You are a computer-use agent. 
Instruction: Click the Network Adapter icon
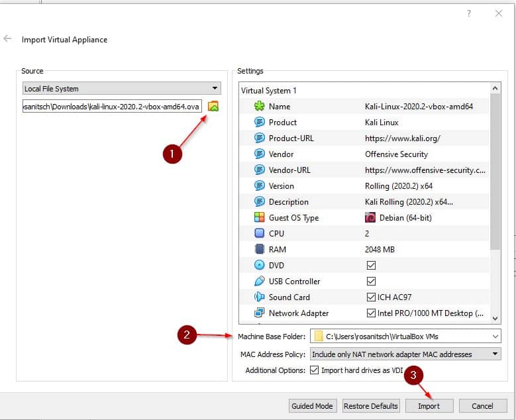[260, 313]
